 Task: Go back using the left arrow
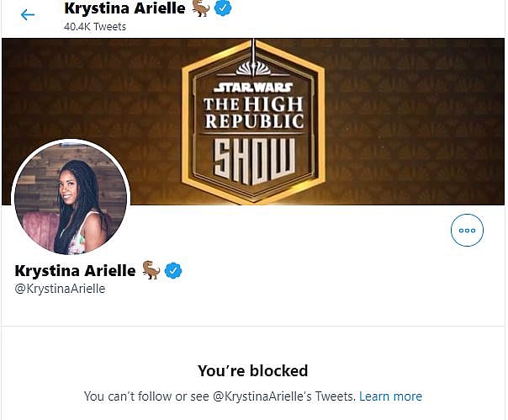pyautogui.click(x=28, y=14)
